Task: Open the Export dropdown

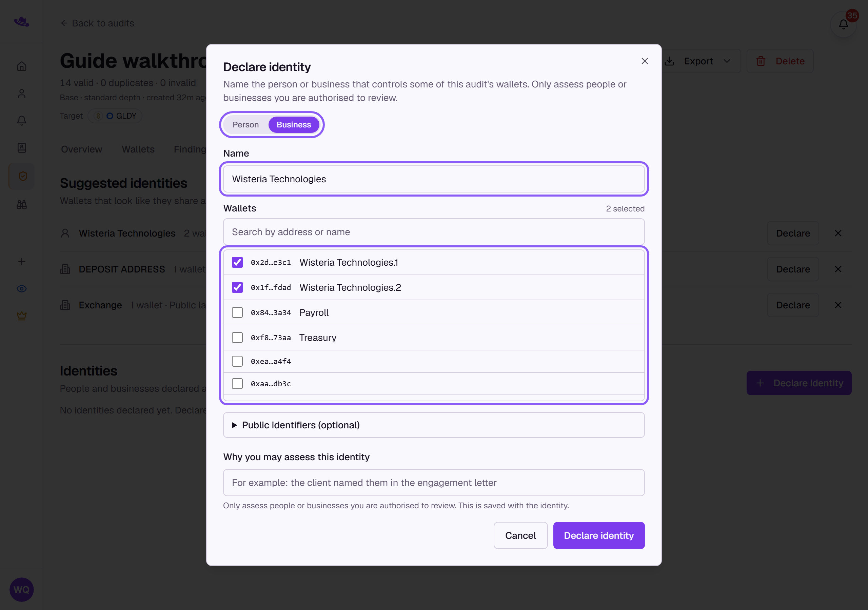Action: [698, 61]
